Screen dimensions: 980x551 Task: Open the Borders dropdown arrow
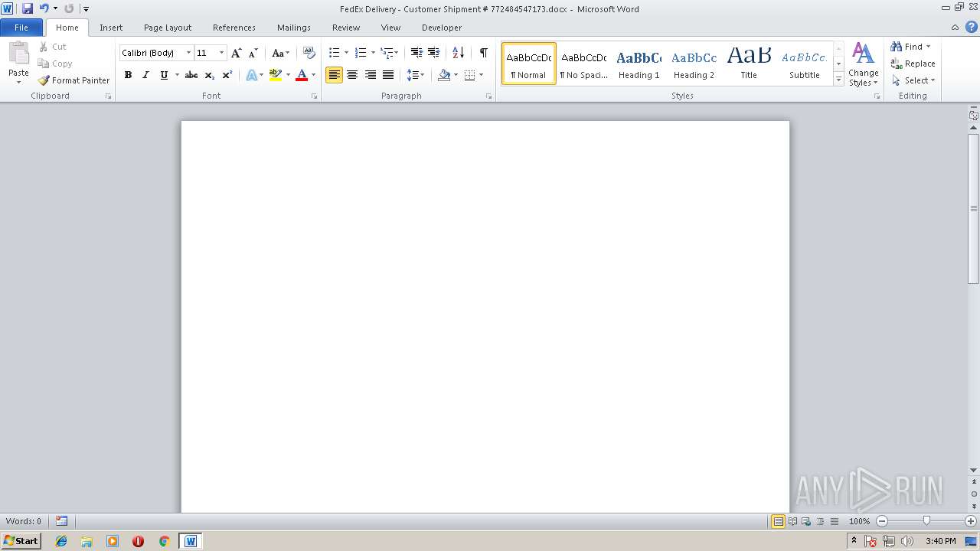pos(481,75)
